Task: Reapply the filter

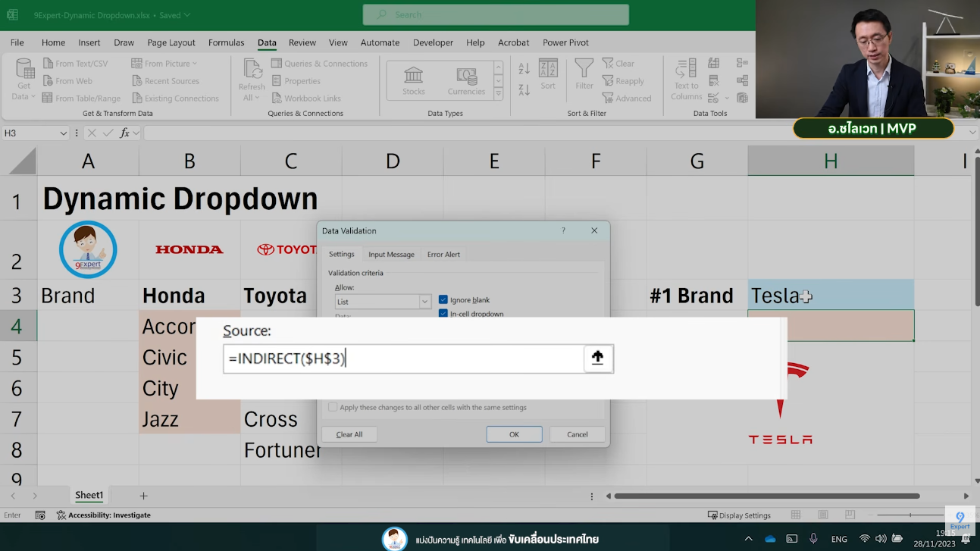Action: point(623,81)
